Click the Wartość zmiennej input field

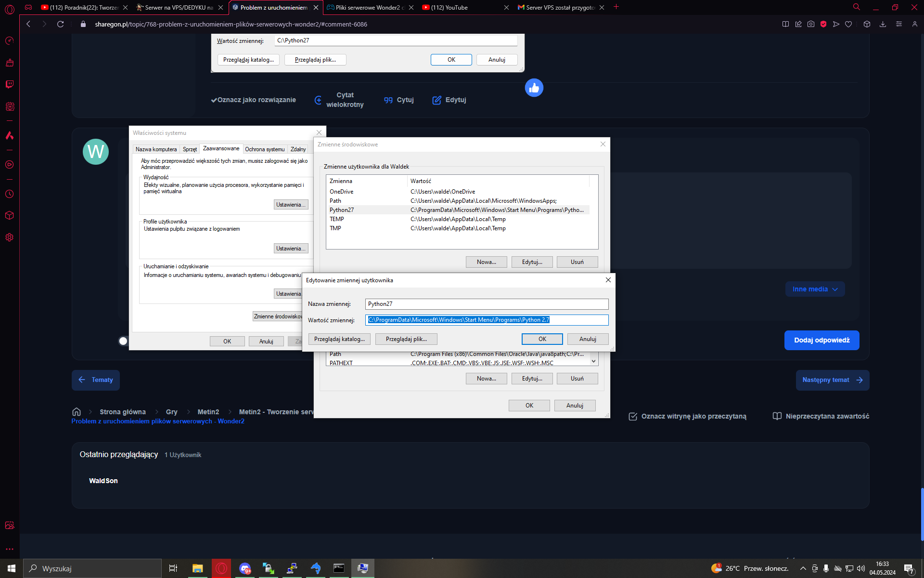point(487,320)
